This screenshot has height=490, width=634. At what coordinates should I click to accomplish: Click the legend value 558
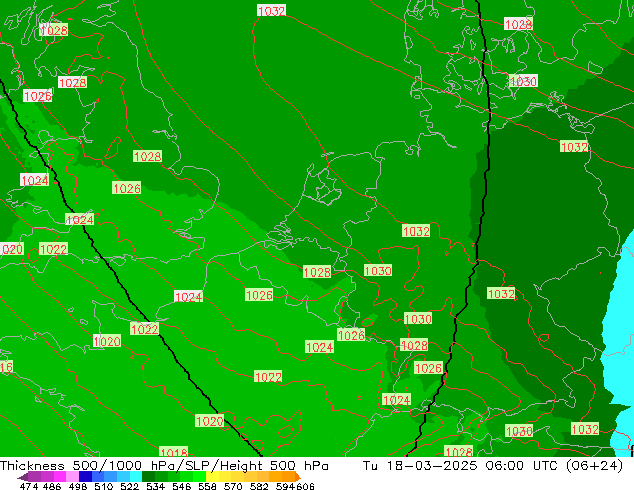[207, 486]
